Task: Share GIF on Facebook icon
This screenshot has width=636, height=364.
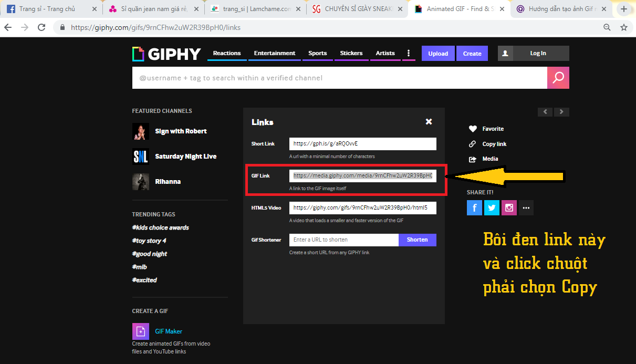Action: 474,208
